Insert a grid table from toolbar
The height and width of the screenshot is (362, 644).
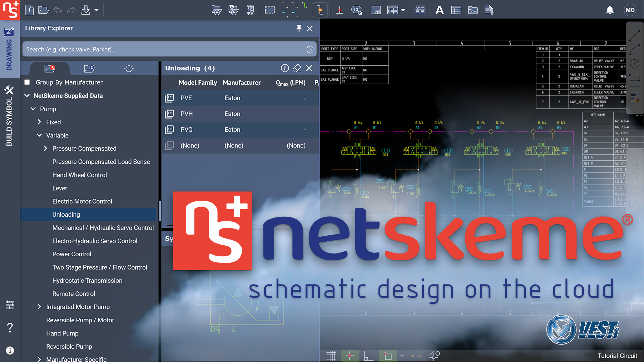(456, 10)
